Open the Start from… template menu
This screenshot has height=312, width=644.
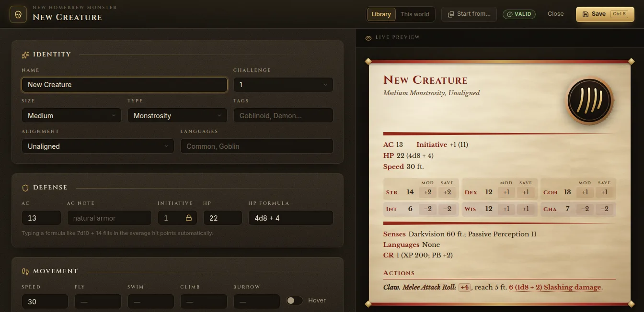click(469, 14)
